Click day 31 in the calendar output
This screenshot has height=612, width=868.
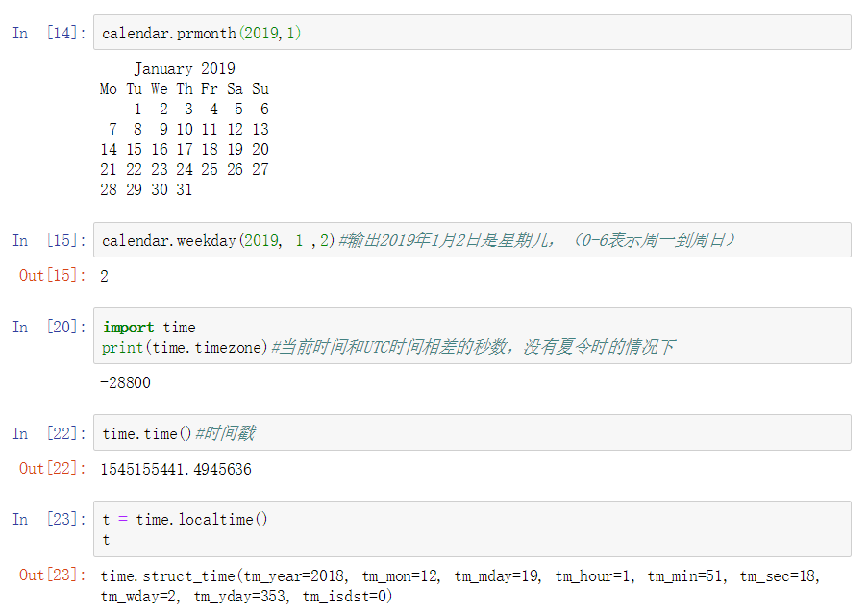pos(184,190)
